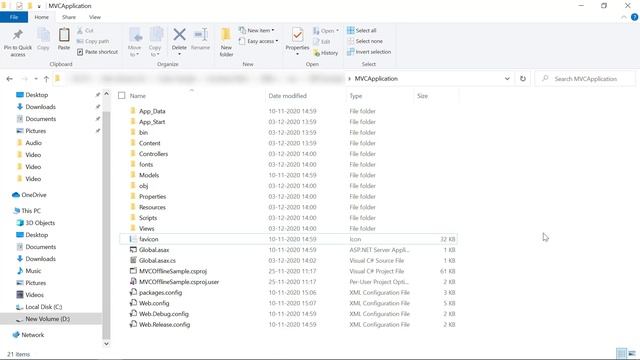Viewport: 640px width, 360px height.
Task: Tick the select-all checkbox beside Name
Action: (x=122, y=96)
